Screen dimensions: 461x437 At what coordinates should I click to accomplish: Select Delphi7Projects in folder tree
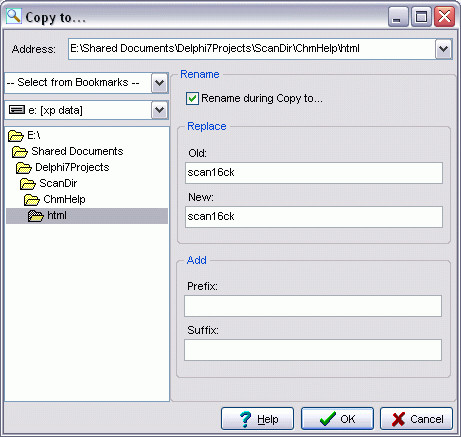coord(72,167)
